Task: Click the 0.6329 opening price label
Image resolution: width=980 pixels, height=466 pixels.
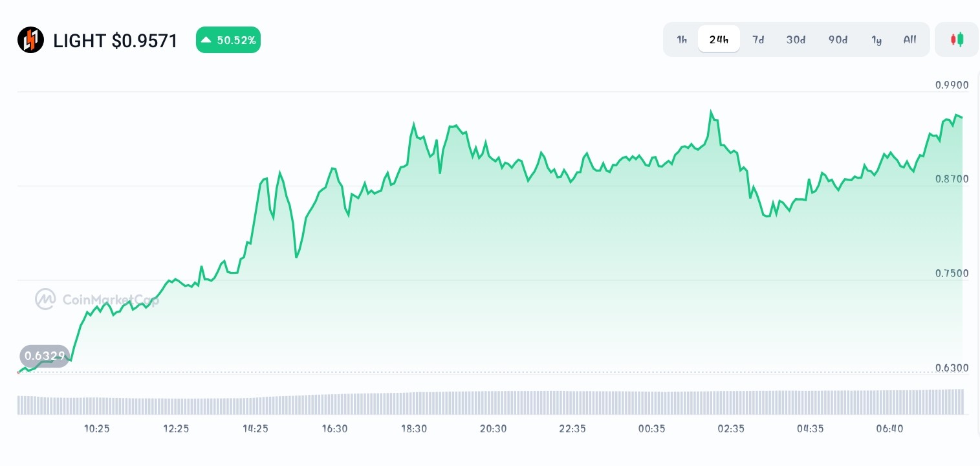Action: tap(45, 356)
